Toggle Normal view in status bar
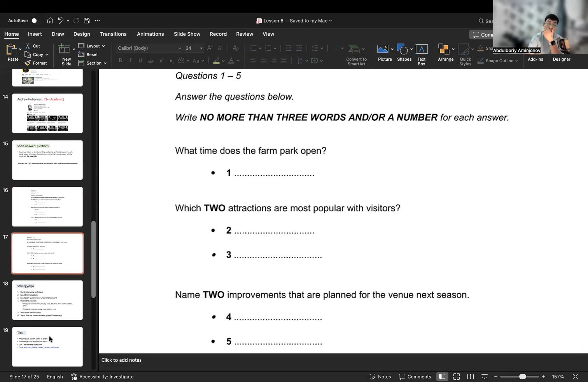This screenshot has height=382, width=588. (x=442, y=377)
